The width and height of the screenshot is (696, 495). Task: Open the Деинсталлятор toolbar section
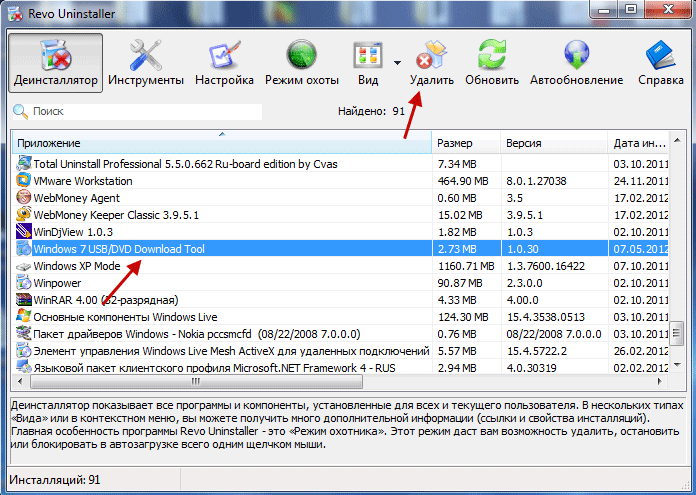58,62
